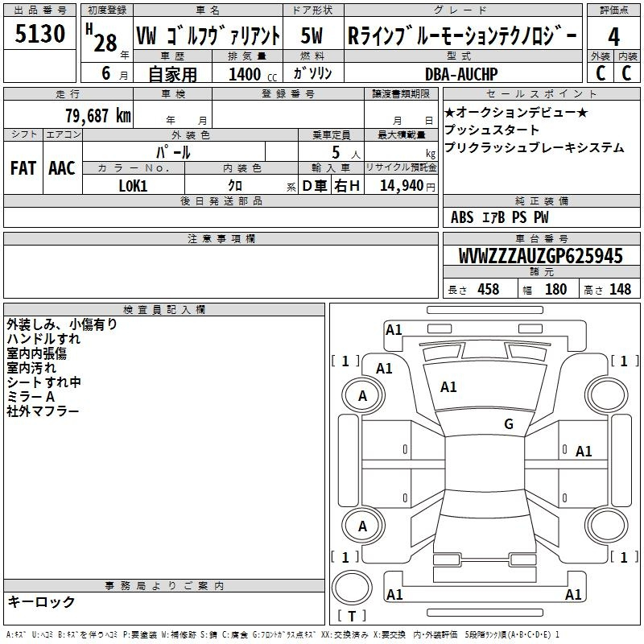The width and height of the screenshot is (644, 644).
Task: Click inspector note 室内汚れ
Action: (31, 368)
